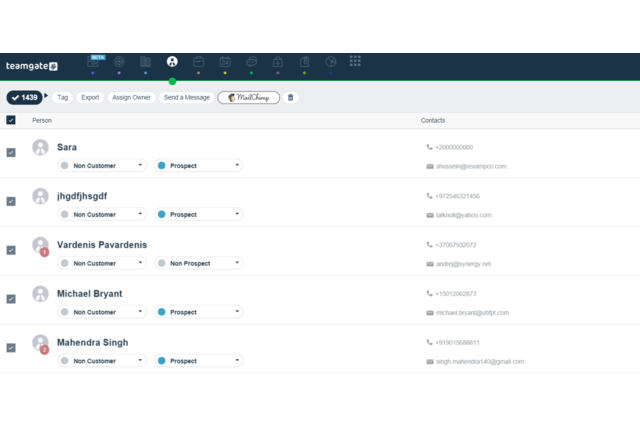Uncheck the select-all checkbox in table header

click(x=11, y=120)
